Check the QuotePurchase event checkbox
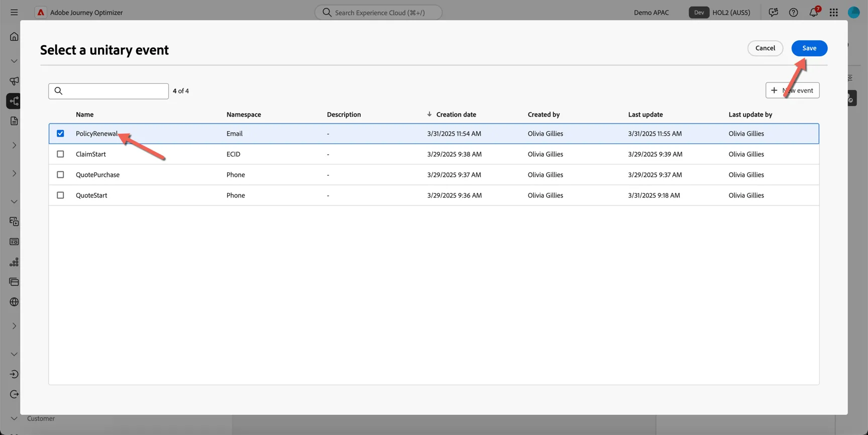This screenshot has height=435, width=868. (60, 175)
